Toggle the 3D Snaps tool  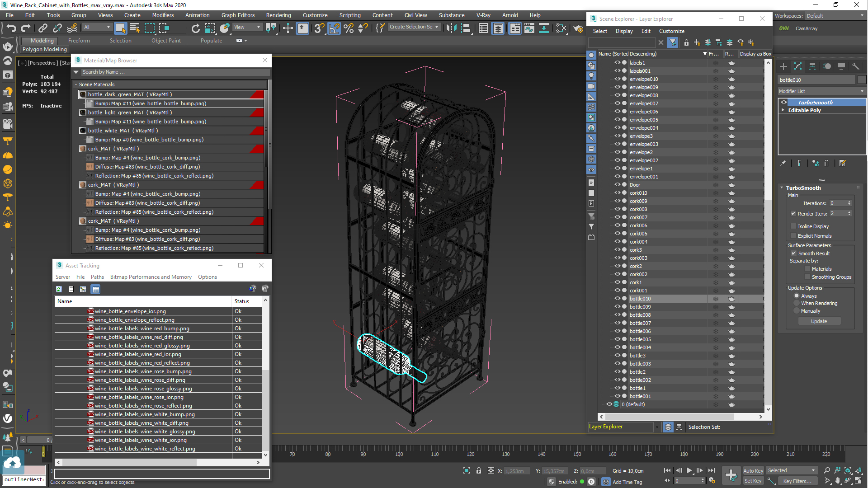(319, 28)
